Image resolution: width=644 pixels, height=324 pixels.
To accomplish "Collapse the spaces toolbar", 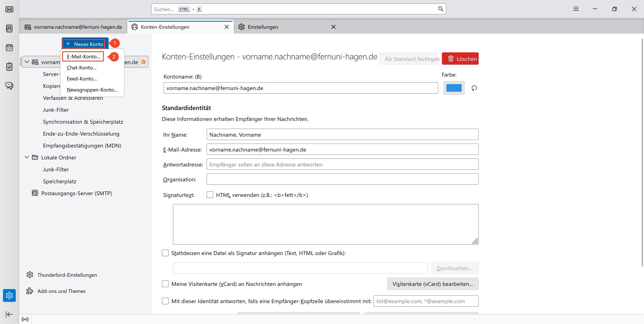I will pyautogui.click(x=9, y=314).
